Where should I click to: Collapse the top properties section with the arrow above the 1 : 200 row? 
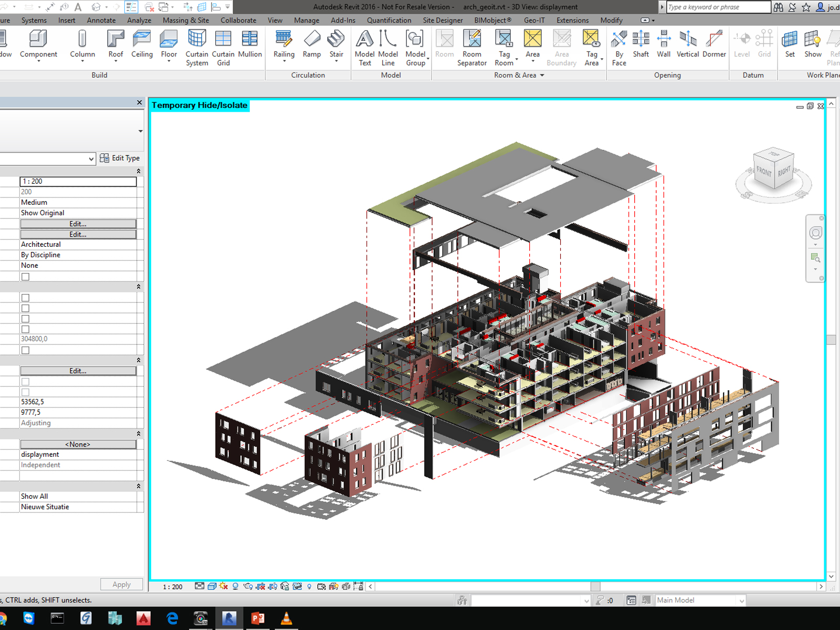[139, 171]
